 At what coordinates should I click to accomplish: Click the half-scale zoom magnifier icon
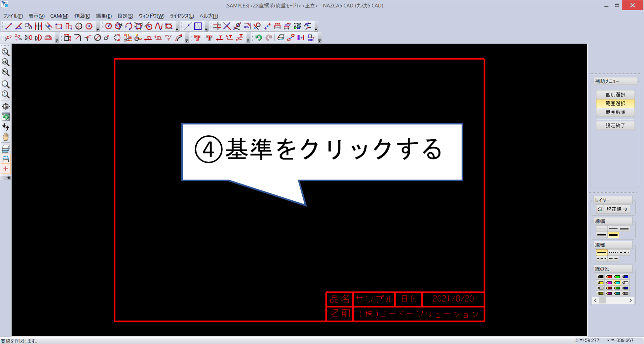6,72
